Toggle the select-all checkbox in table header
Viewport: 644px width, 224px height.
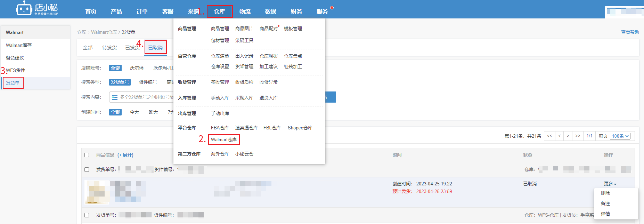(87, 155)
